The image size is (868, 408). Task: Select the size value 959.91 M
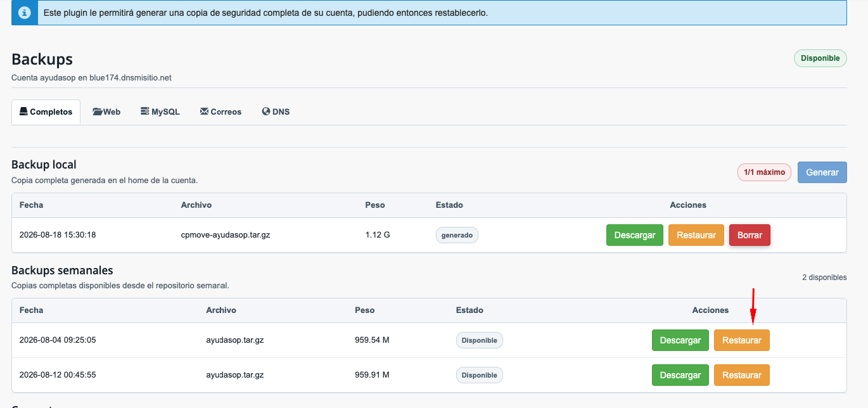point(372,375)
